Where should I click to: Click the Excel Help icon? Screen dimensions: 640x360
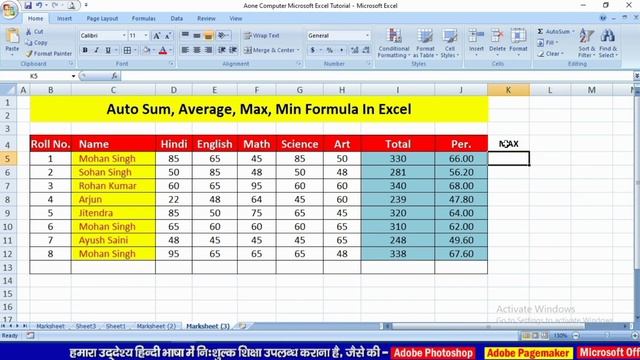pyautogui.click(x=603, y=18)
